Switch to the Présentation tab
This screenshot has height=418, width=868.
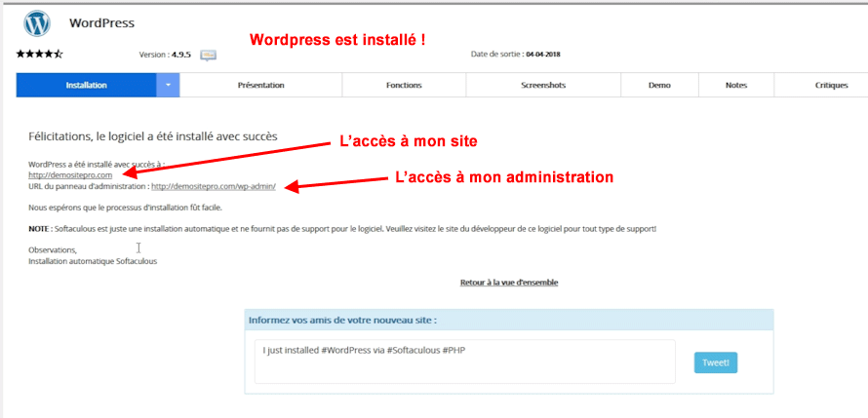[260, 85]
